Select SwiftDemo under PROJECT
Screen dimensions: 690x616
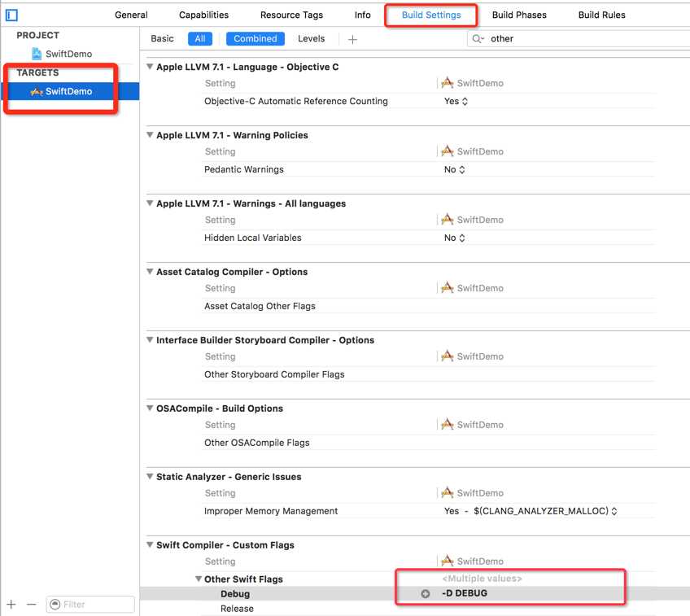click(68, 54)
